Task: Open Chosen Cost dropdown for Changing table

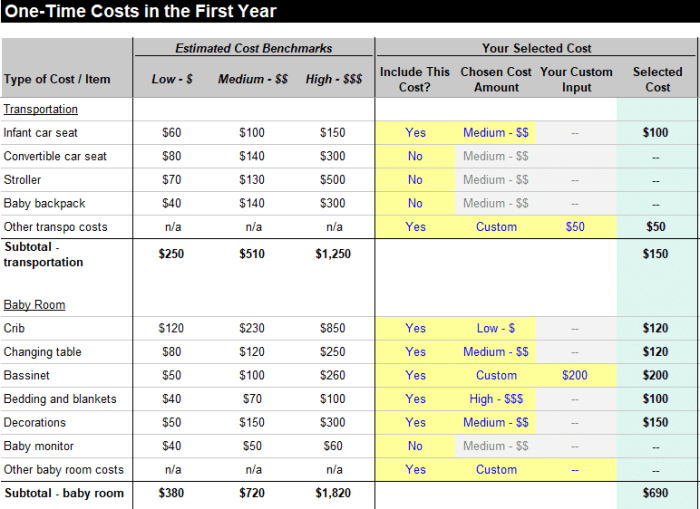Action: click(496, 352)
